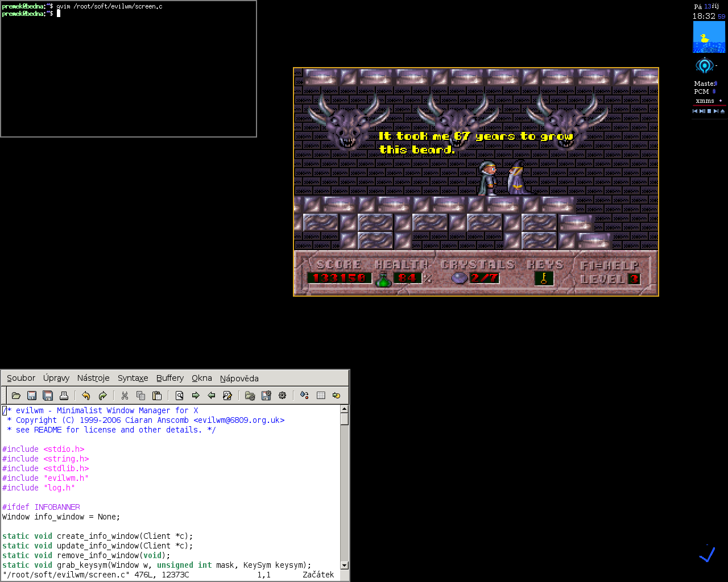Build tags using the grid table icon

[321, 396]
